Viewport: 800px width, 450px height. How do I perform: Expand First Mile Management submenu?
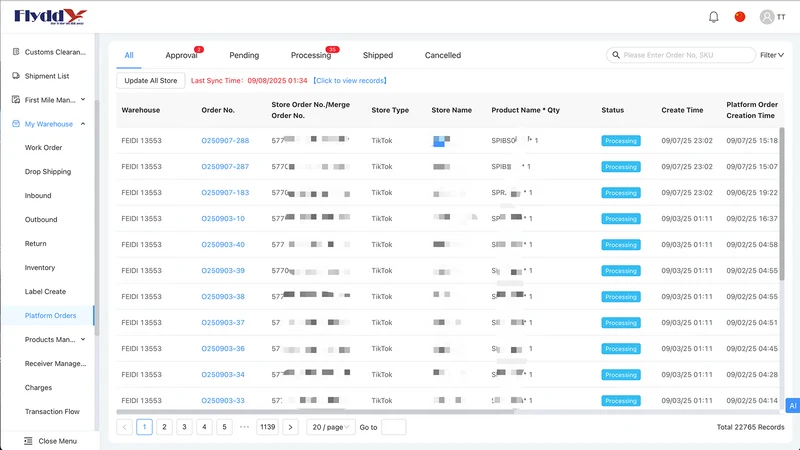83,99
